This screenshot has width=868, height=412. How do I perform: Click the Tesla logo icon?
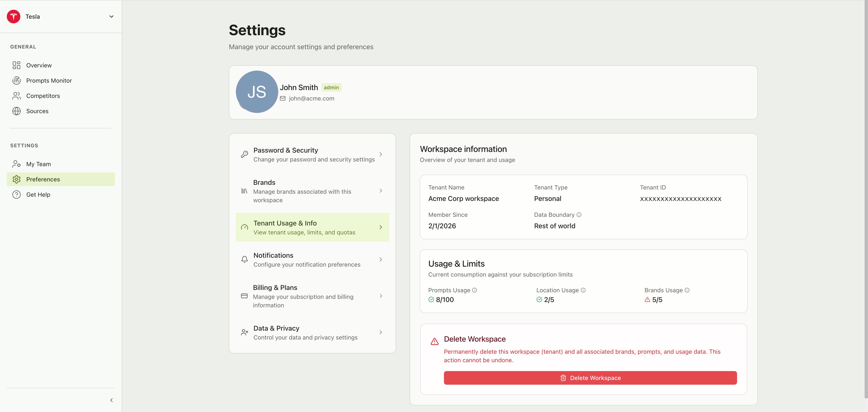(14, 17)
